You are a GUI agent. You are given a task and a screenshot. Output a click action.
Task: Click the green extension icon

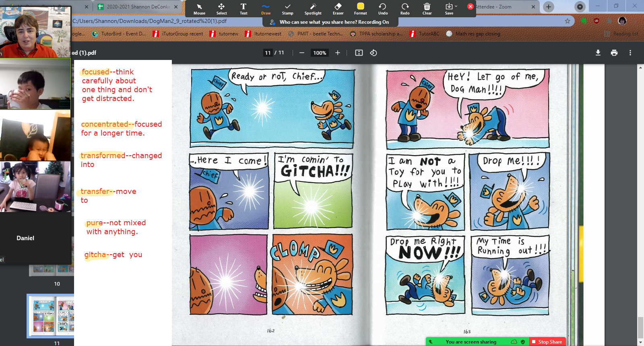pyautogui.click(x=584, y=21)
